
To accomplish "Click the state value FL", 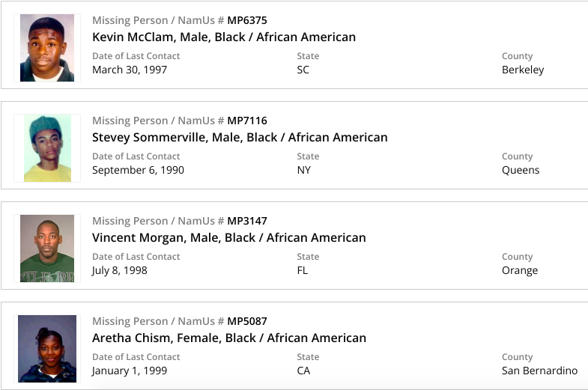I will [303, 270].
